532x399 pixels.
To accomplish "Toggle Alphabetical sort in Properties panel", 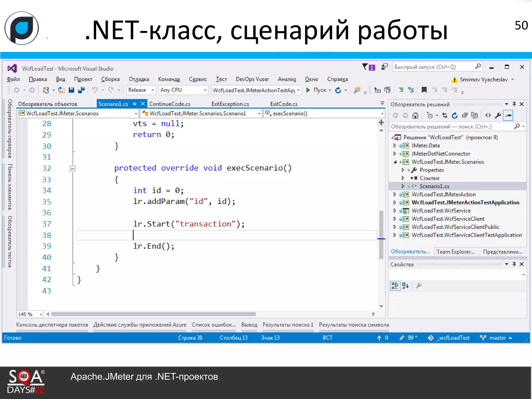I will 405,286.
